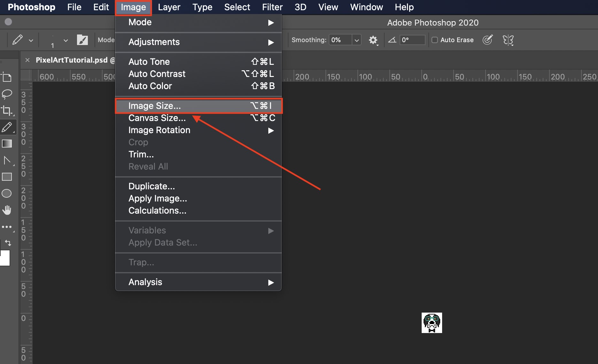Screen dimensions: 598x364
Task: Open the Window menu
Action: [366, 7]
